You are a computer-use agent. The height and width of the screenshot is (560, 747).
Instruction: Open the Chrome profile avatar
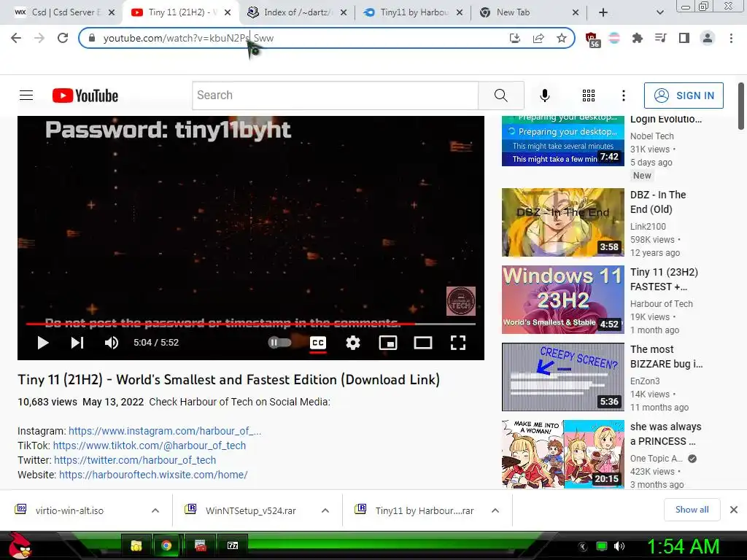tap(708, 38)
